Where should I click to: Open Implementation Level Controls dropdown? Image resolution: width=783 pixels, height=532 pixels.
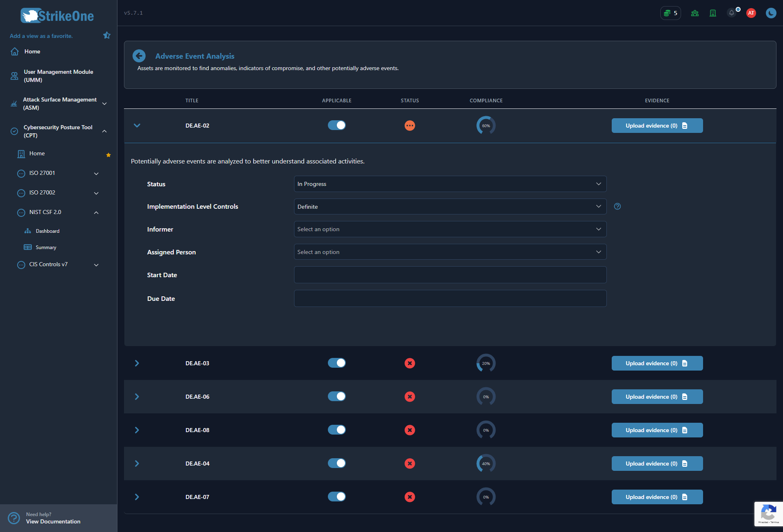click(x=450, y=207)
